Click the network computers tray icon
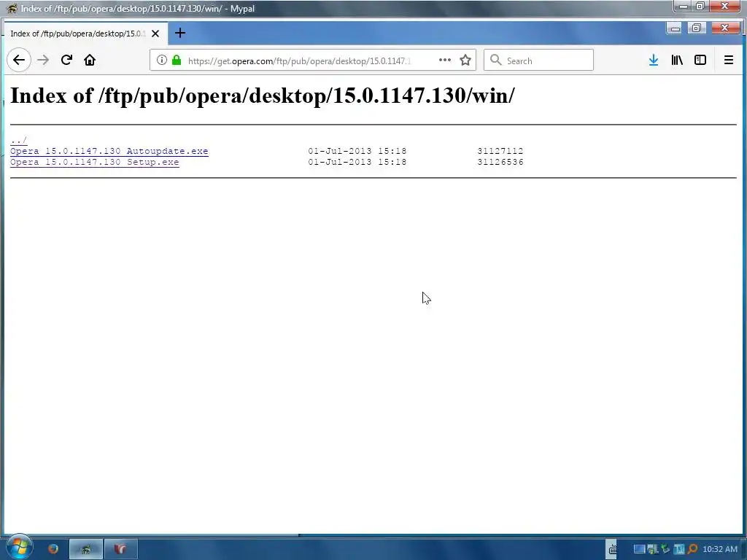The image size is (747, 560). [x=652, y=549]
